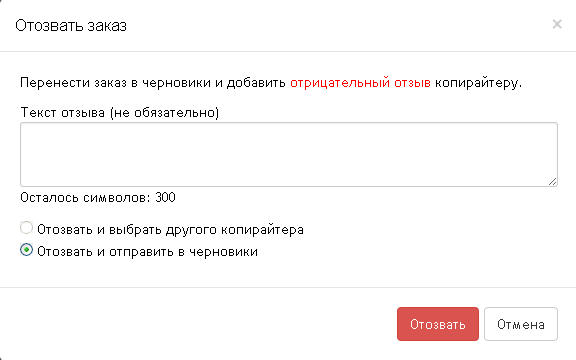Viewport: 576px width, 360px height.
Task: Click the remaining characters number 300
Action: pyautogui.click(x=165, y=198)
